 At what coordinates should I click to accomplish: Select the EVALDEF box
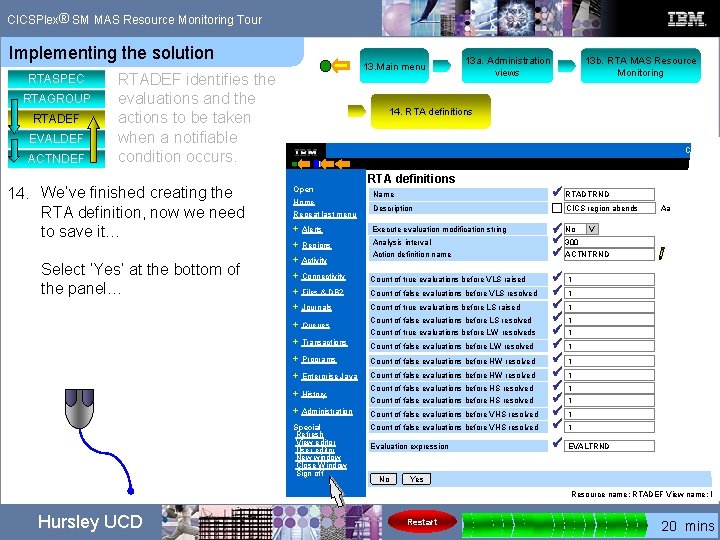click(56, 139)
